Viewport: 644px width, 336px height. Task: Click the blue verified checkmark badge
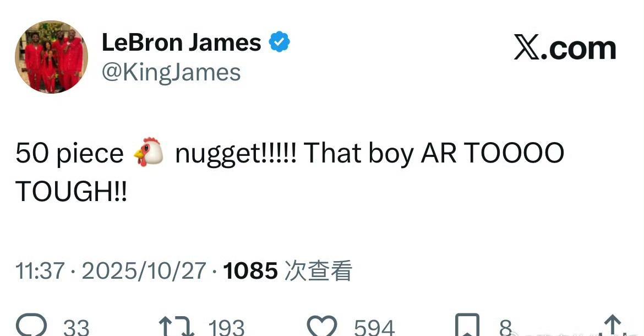coord(279,42)
